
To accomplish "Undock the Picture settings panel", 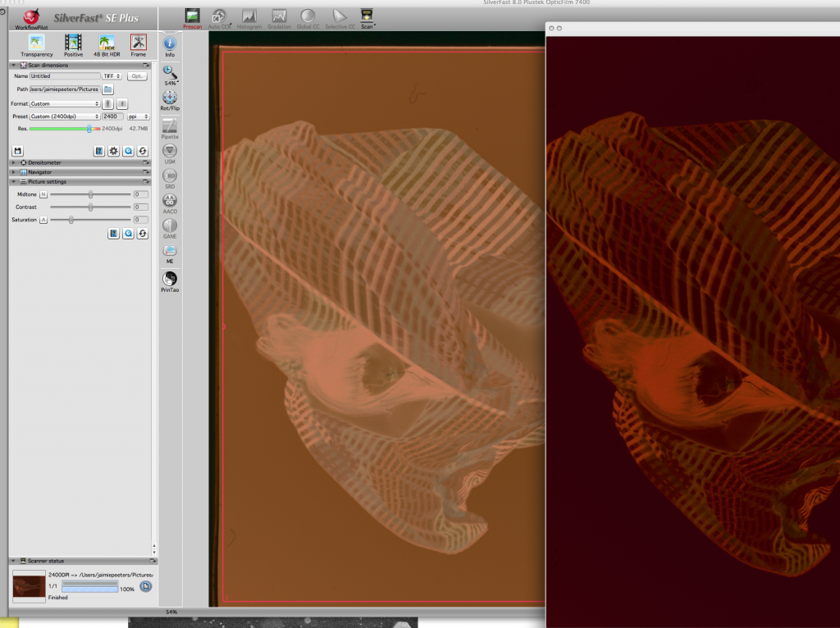I will [x=146, y=182].
